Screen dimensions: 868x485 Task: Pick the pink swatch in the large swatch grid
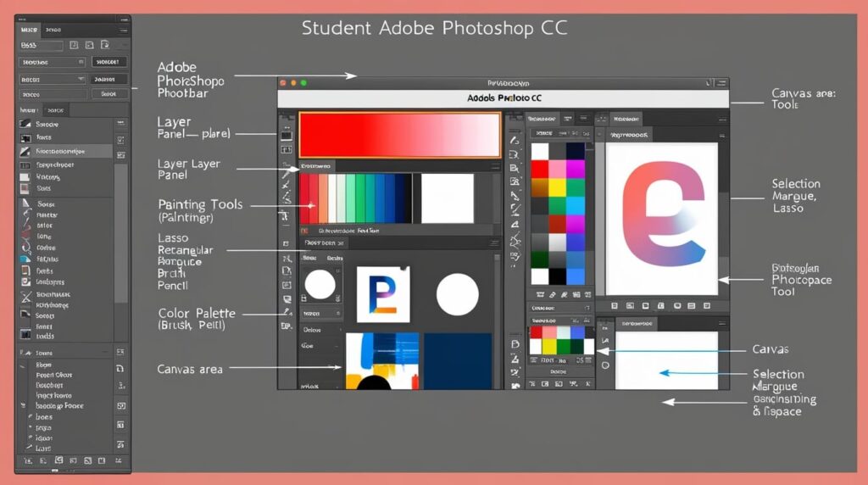[x=558, y=169]
